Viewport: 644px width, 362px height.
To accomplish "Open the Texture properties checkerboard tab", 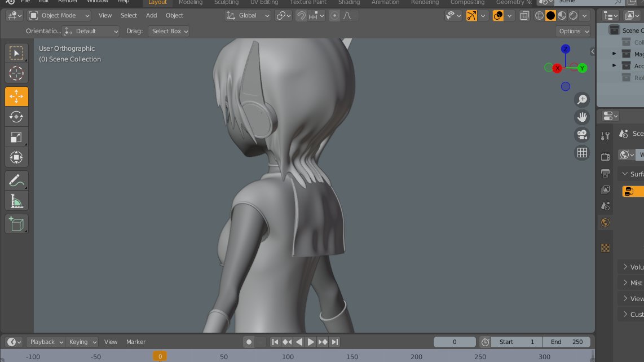I will click(x=606, y=248).
